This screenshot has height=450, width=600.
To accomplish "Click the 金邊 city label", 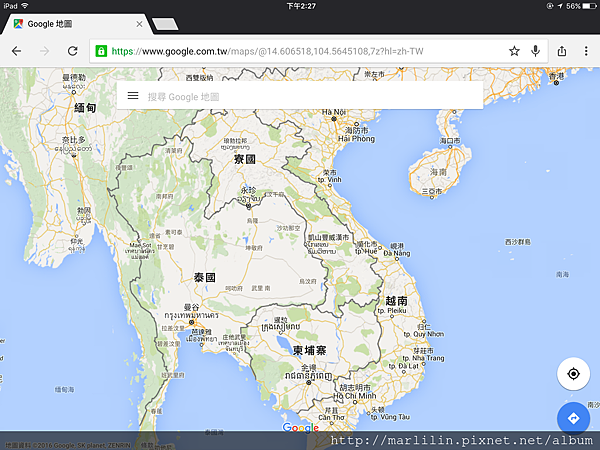I will (308, 367).
